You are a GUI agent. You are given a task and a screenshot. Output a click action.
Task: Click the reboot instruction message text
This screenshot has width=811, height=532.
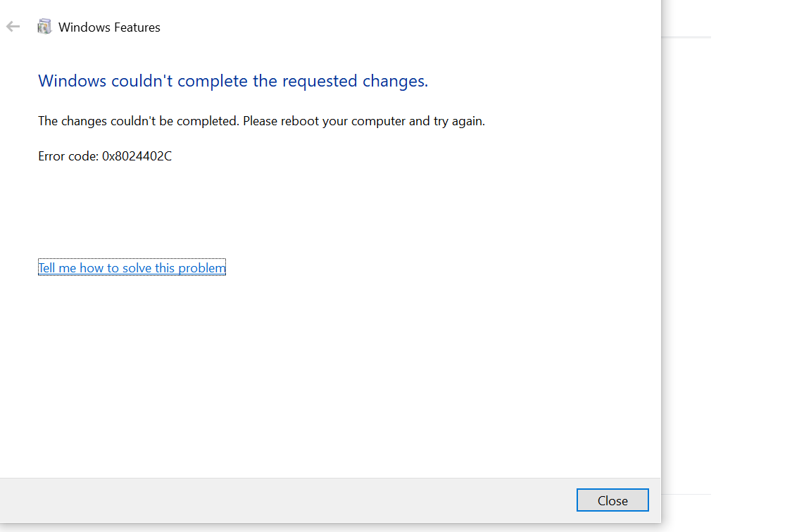tap(261, 120)
